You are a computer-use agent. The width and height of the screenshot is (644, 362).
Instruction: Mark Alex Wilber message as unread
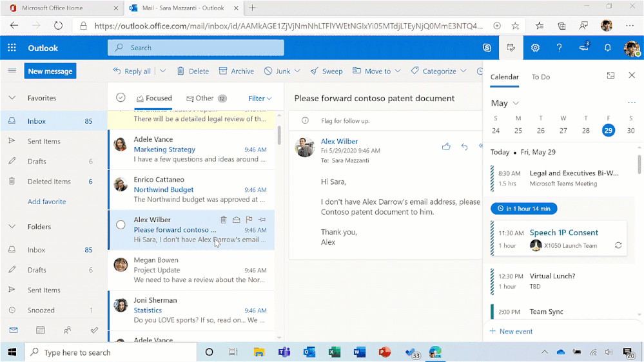(x=236, y=220)
